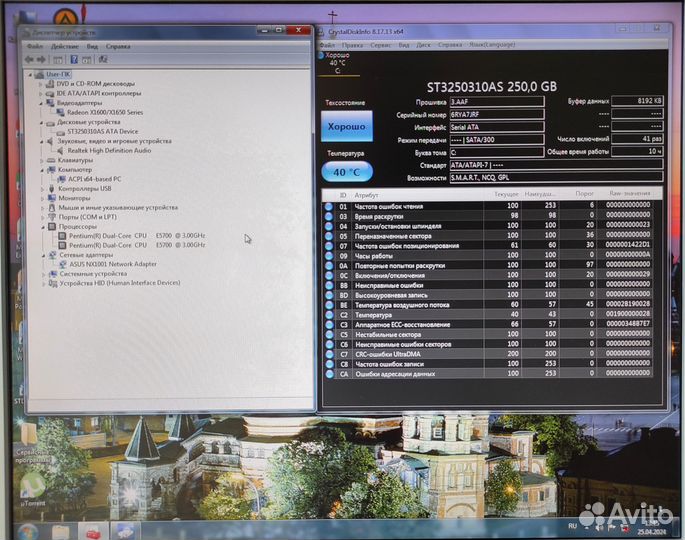Open the Explorer folder taskbar icon
The width and height of the screenshot is (685, 540).
click(61, 532)
